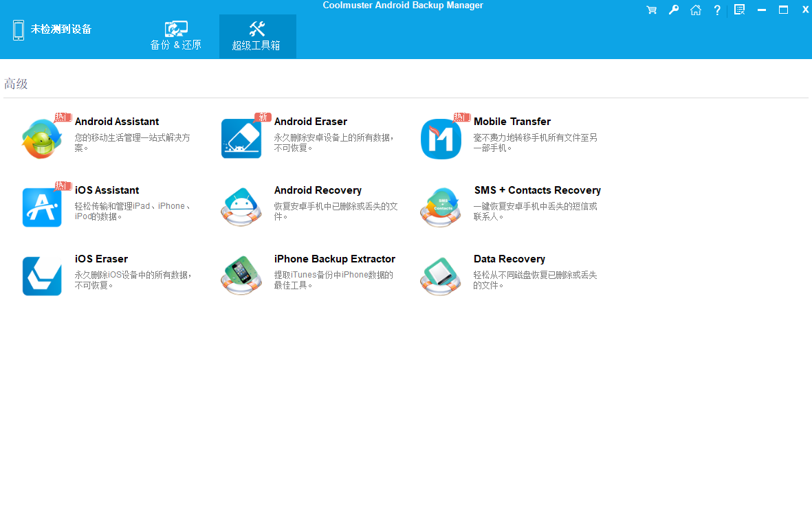Select the 超级工具箱 tab

point(257,36)
